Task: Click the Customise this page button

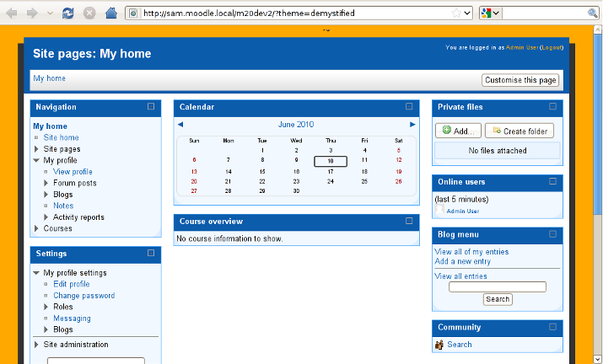Action: [520, 80]
